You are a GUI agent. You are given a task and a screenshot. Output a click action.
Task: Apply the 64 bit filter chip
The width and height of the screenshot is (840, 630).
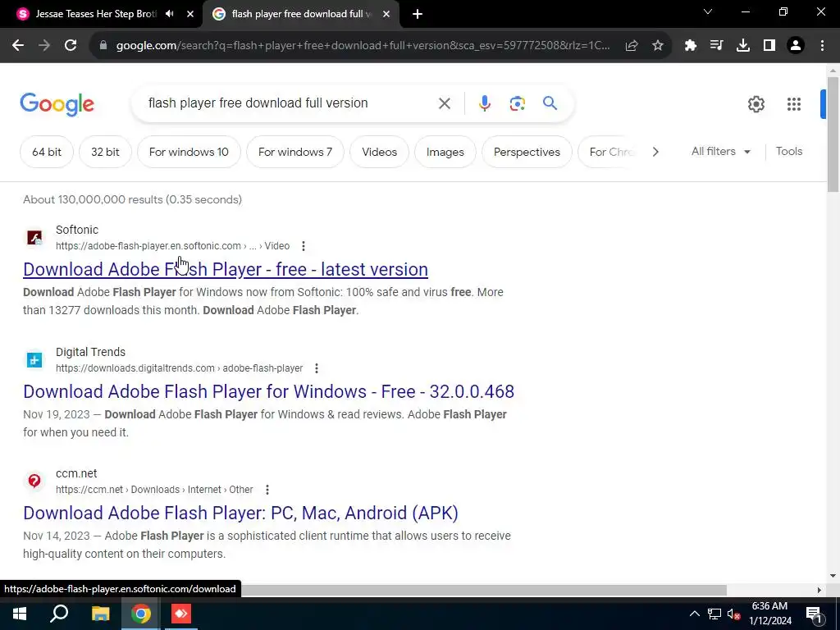(47, 152)
